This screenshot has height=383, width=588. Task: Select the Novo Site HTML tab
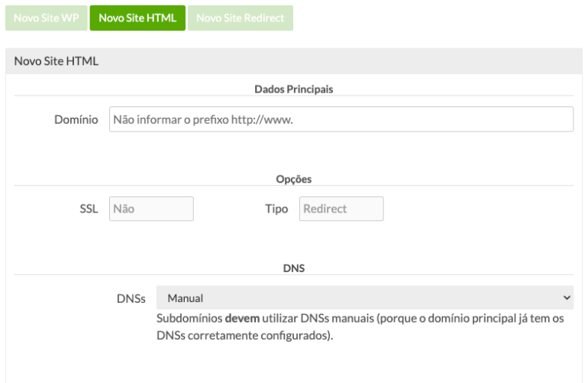(137, 18)
